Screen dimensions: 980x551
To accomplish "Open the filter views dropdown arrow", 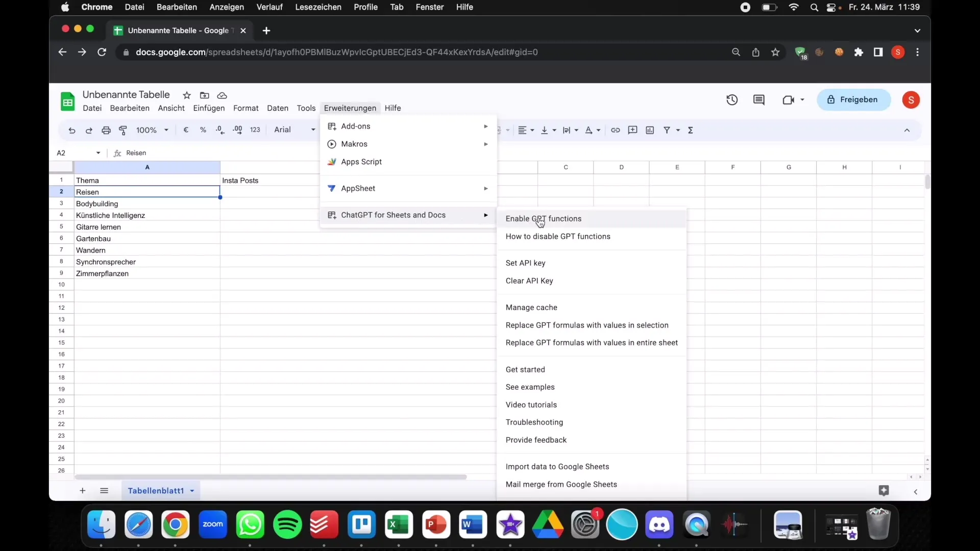I will click(x=678, y=131).
